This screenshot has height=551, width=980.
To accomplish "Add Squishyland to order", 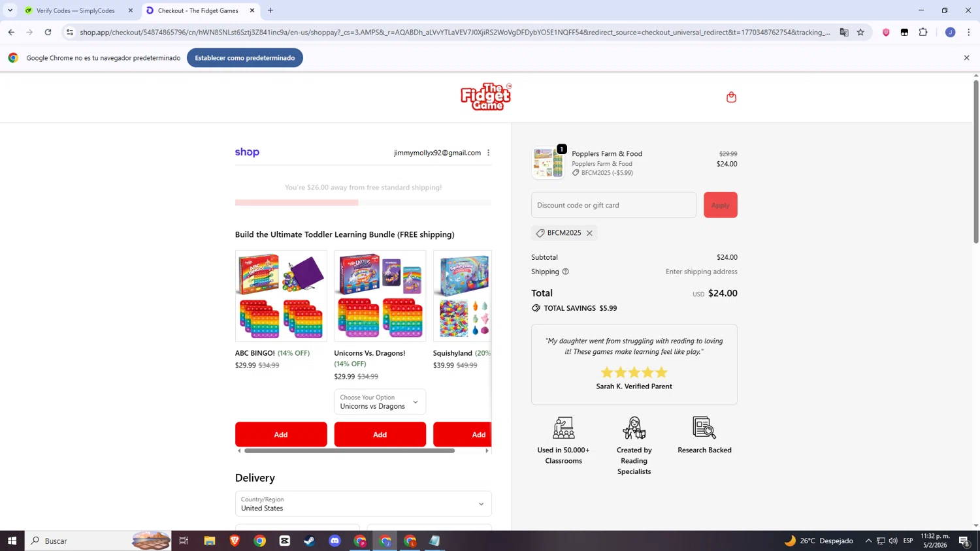I will pyautogui.click(x=463, y=435).
